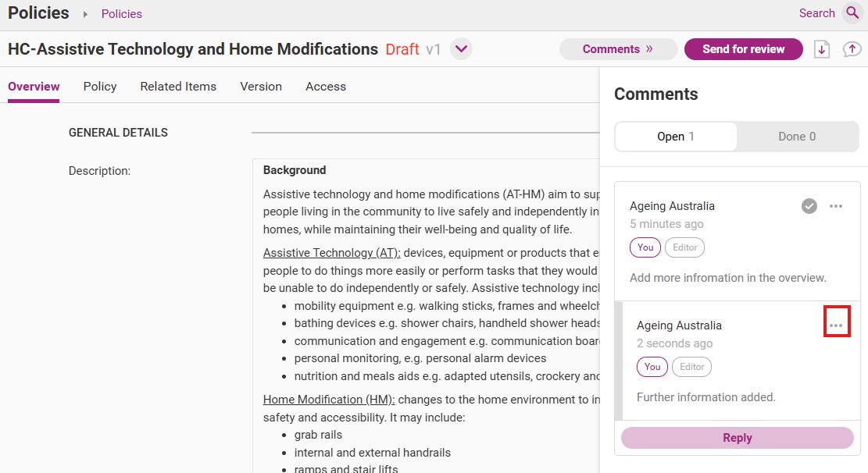Viewport: 868px width, 473px height.
Task: Open the Policy tab
Action: pos(100,87)
